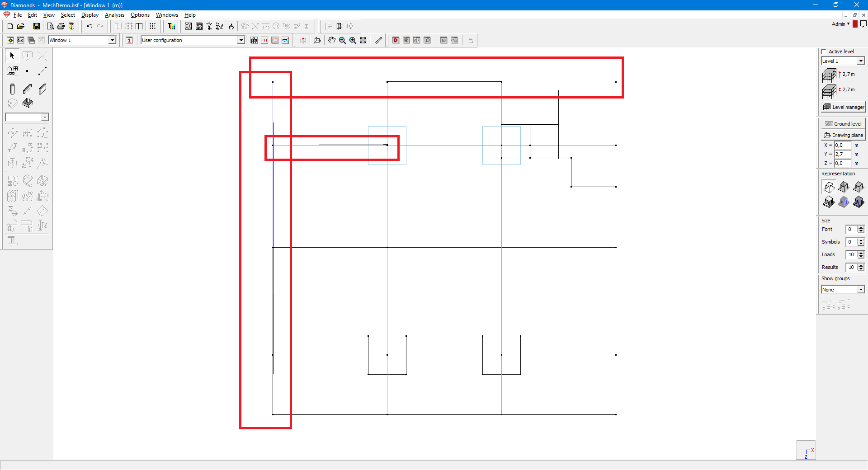Select the draw line tool
Image resolution: width=868 pixels, height=470 pixels.
pos(42,71)
